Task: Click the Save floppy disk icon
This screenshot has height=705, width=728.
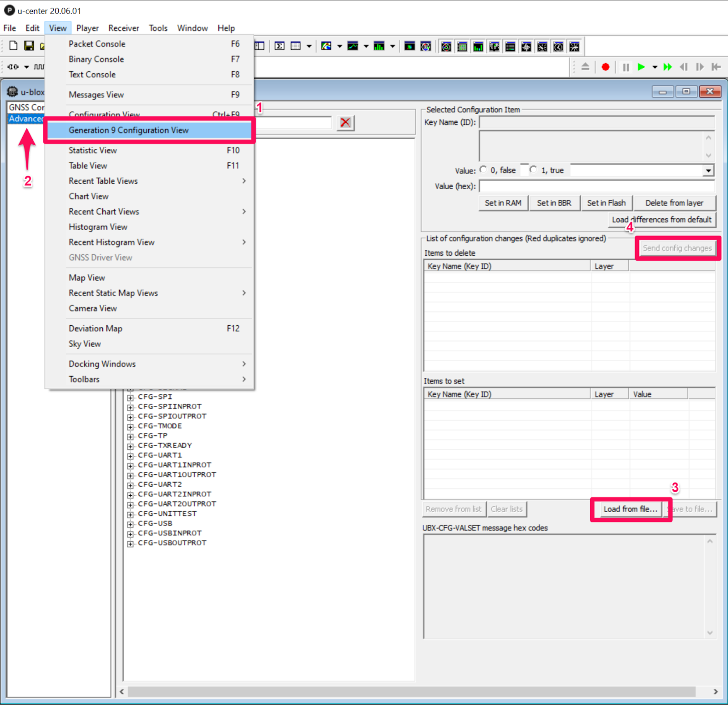Action: (29, 46)
